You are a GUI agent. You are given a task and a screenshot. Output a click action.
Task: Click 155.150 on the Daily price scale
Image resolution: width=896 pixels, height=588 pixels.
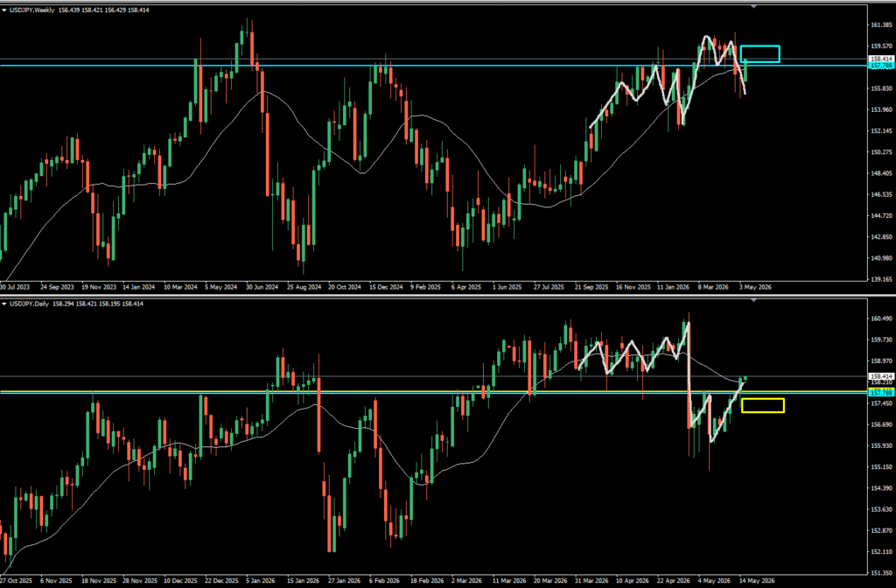882,467
